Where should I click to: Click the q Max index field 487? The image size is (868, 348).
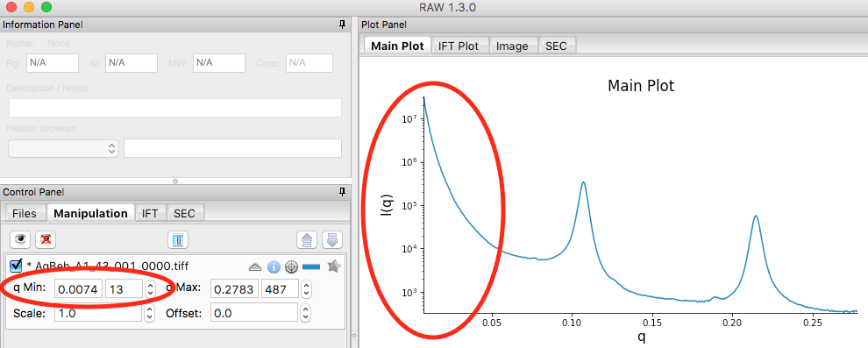[x=280, y=288]
